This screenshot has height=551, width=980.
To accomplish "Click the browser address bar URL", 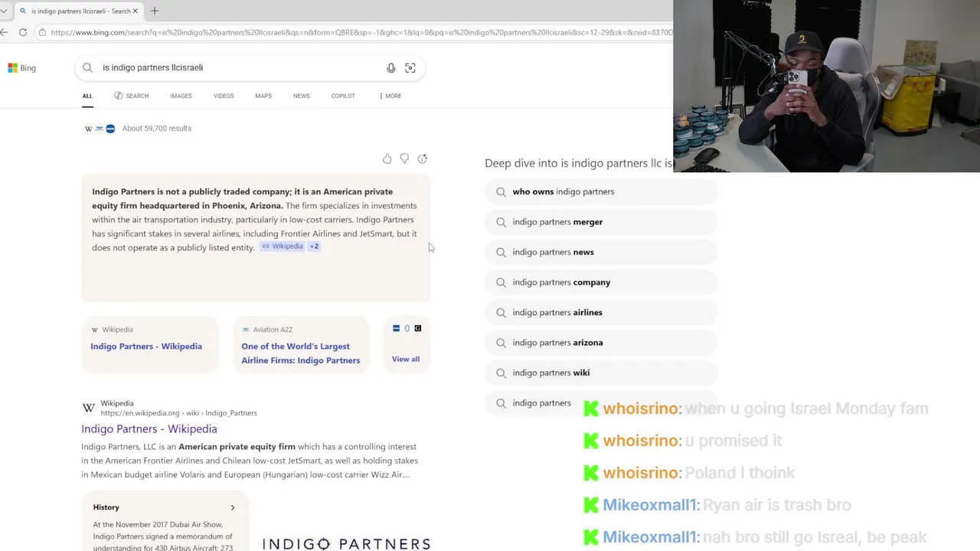I will click(361, 32).
